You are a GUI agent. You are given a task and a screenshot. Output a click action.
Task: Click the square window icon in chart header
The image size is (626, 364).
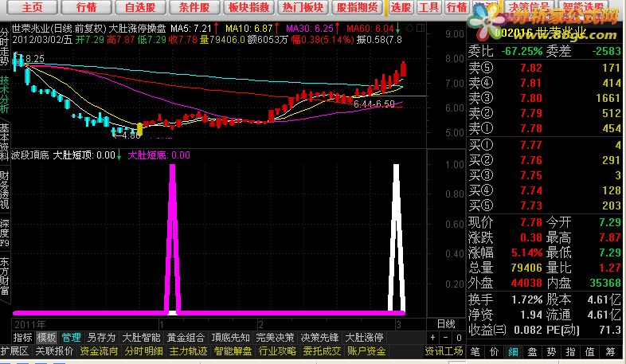click(x=421, y=28)
